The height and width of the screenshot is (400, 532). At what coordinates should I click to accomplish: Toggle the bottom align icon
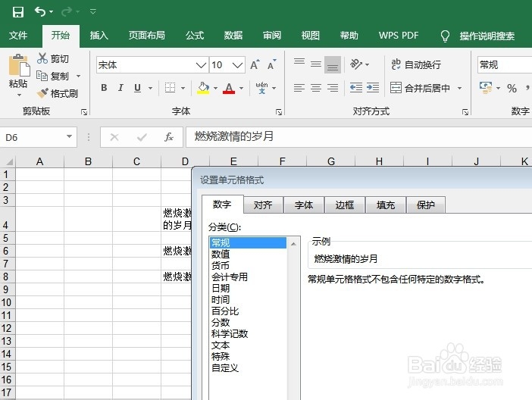333,64
